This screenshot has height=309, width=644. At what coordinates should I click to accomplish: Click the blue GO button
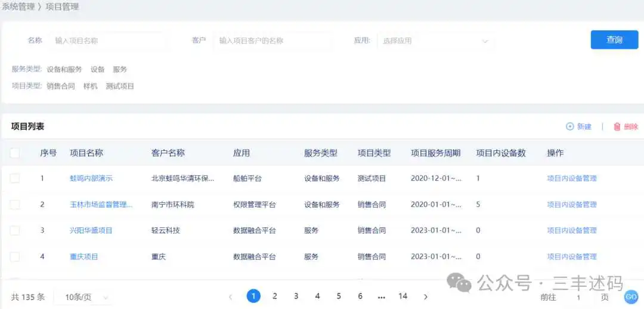pyautogui.click(x=630, y=297)
